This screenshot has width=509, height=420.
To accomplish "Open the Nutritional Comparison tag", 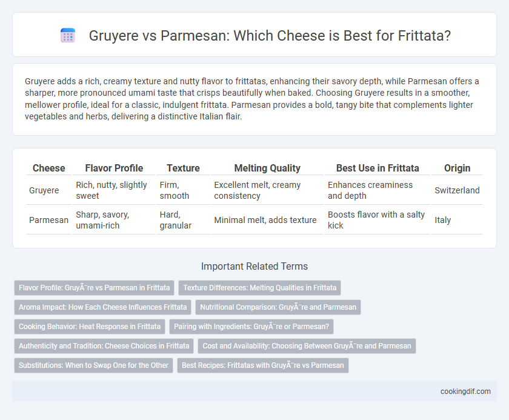I will [278, 307].
